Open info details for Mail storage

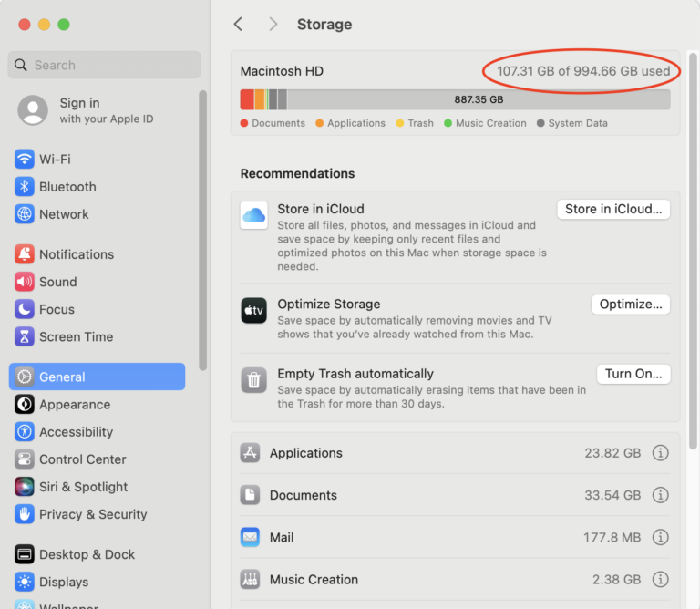coord(661,537)
